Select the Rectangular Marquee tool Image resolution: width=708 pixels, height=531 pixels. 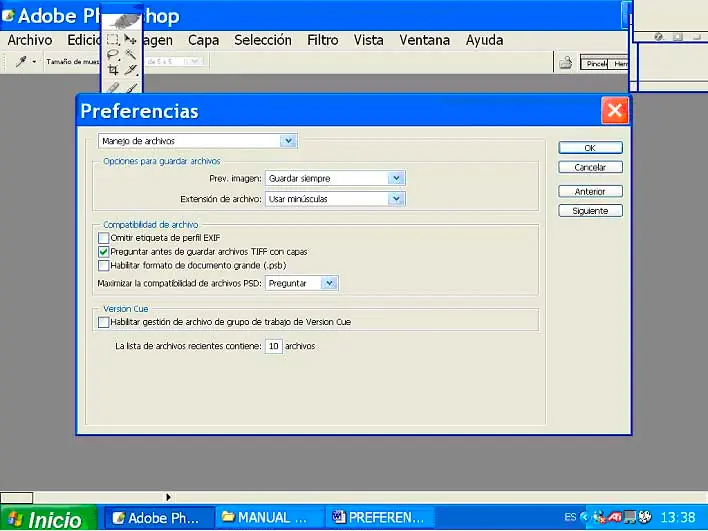(113, 40)
